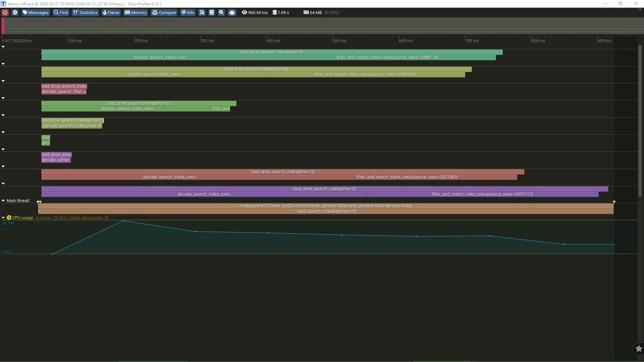
Task: Collapse the thread containing the drive=F zone
Action: point(3,115)
